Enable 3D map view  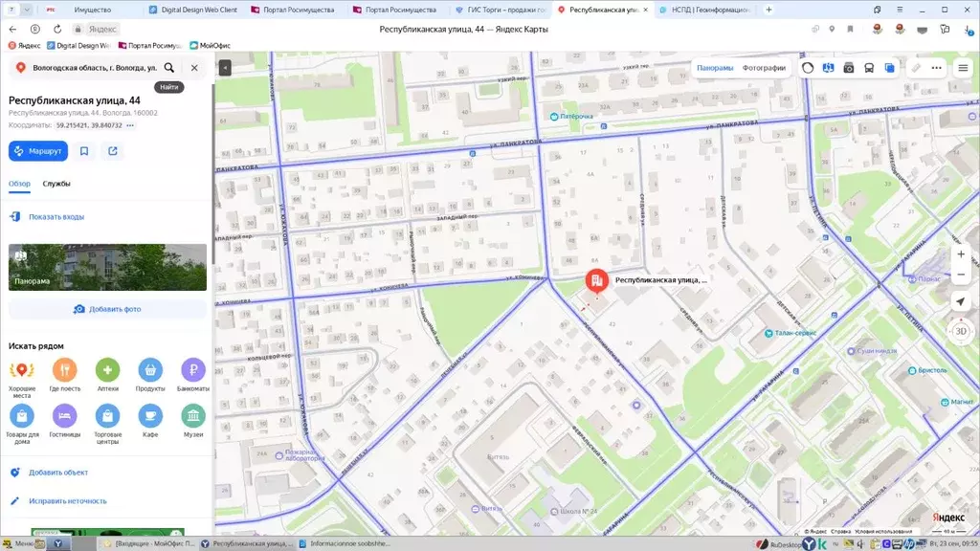tap(961, 331)
